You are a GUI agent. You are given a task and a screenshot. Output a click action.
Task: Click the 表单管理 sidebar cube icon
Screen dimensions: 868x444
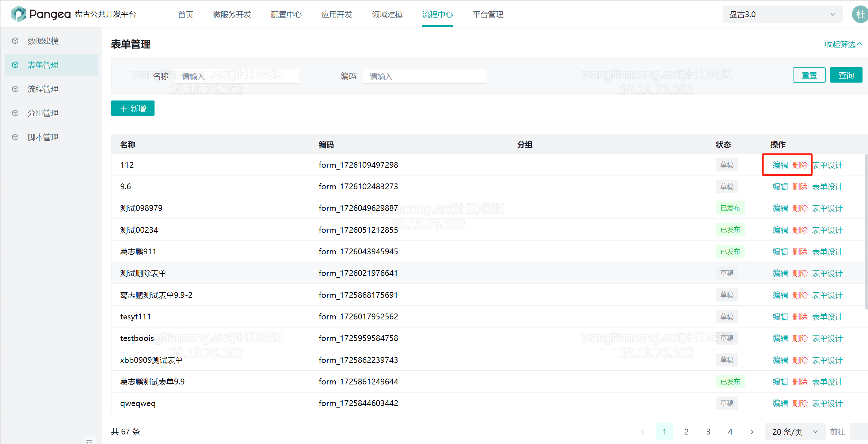click(15, 65)
